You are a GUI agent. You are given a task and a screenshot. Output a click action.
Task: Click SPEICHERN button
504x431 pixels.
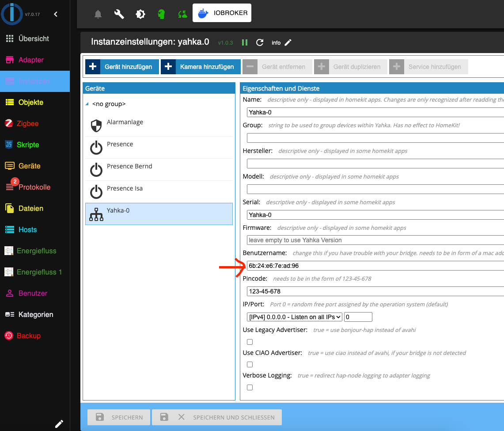[x=119, y=417]
